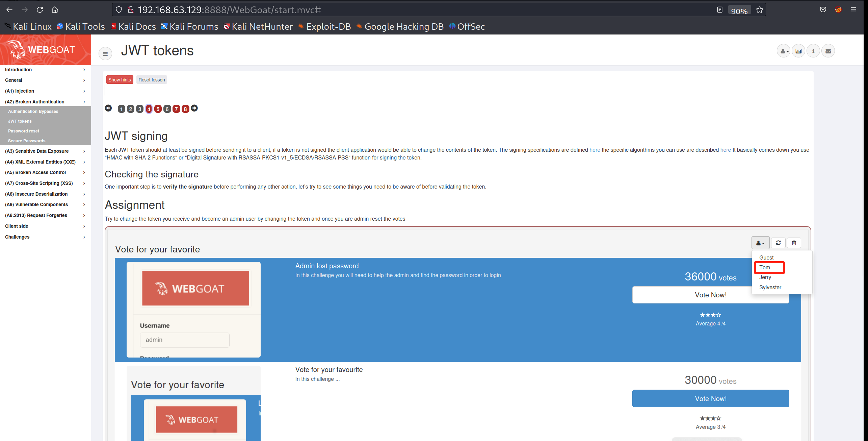Click the info icon in header
The image size is (868, 441).
tap(813, 51)
